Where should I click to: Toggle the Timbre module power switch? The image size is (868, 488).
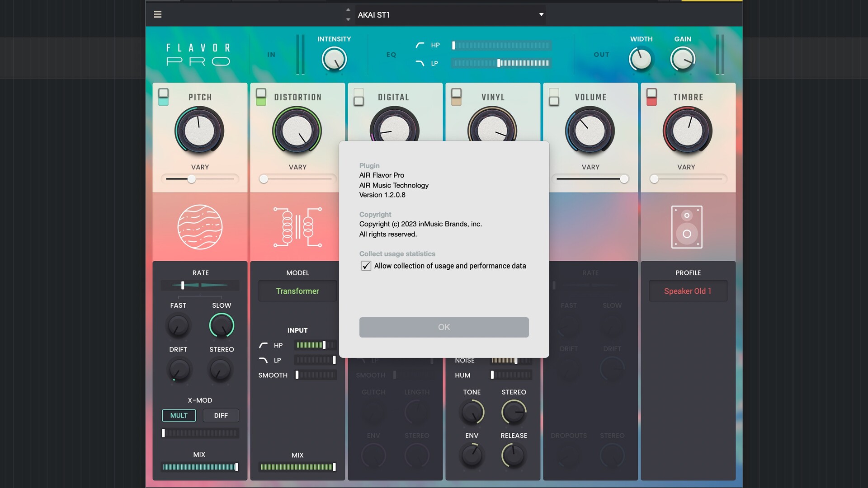[x=651, y=97]
